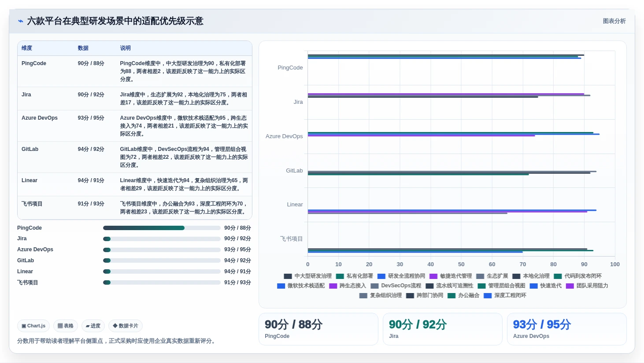Toggle the 微软技术栈适配 legend item
The width and height of the screenshot is (644, 363).
301,286
